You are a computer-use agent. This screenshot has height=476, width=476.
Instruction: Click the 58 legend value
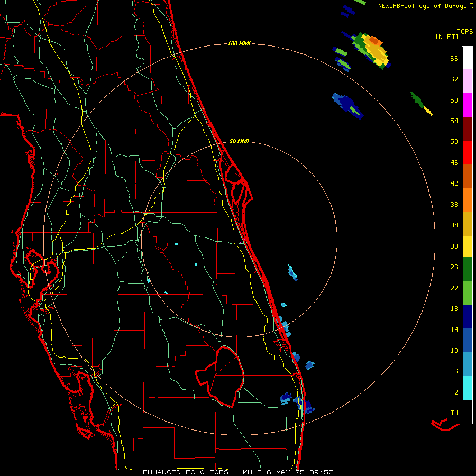coord(454,100)
